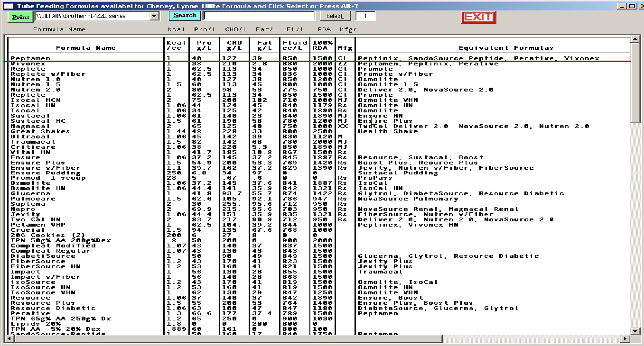Viewport: 644px width, 346px height.
Task: Select the Magnacal formula row
Action: 318,126
